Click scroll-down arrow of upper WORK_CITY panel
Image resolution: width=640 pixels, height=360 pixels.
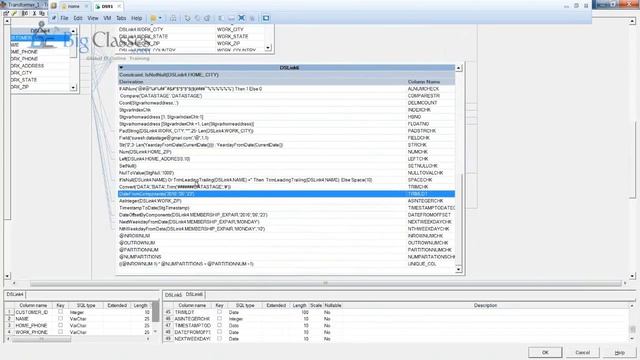268,48
